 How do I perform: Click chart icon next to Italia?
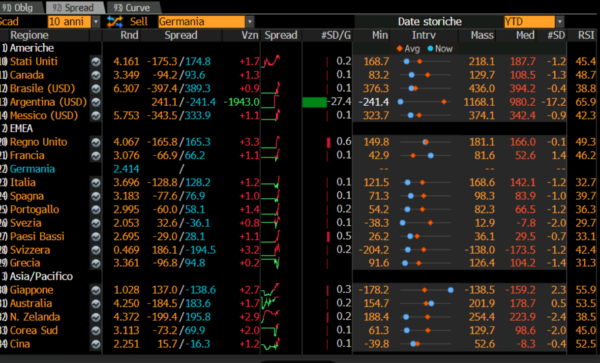96,183
